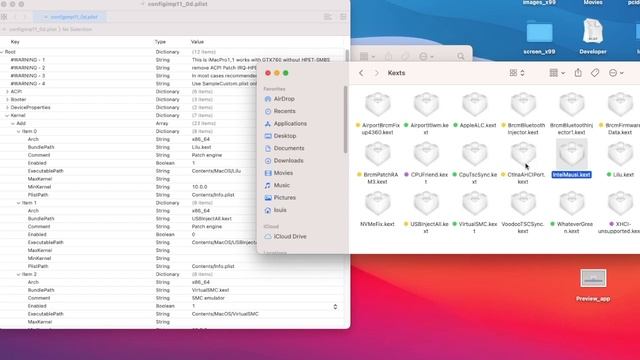Select CtlnaAHCIPort.kext file
Screen dimensions: 640x360
(523, 163)
